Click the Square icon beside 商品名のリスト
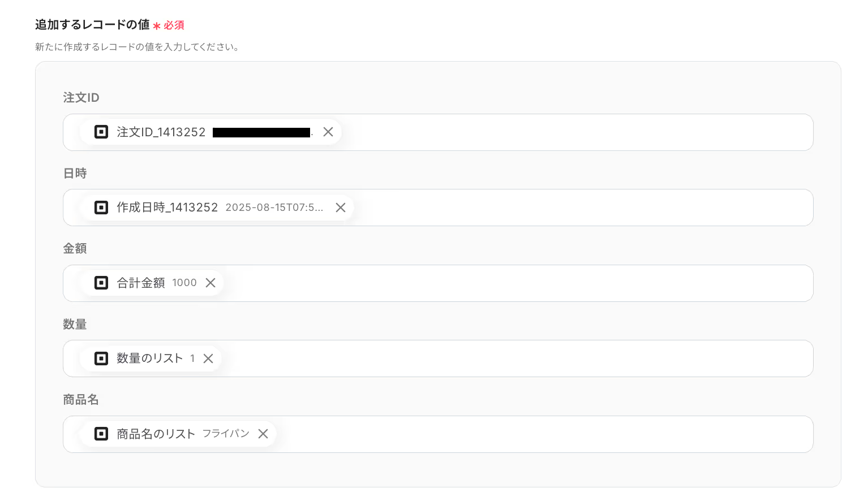The width and height of the screenshot is (868, 501). 101,434
